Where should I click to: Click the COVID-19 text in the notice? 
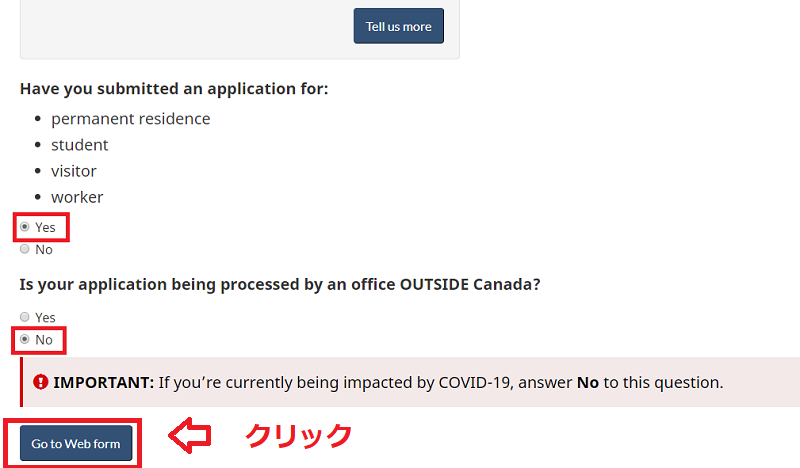[474, 382]
